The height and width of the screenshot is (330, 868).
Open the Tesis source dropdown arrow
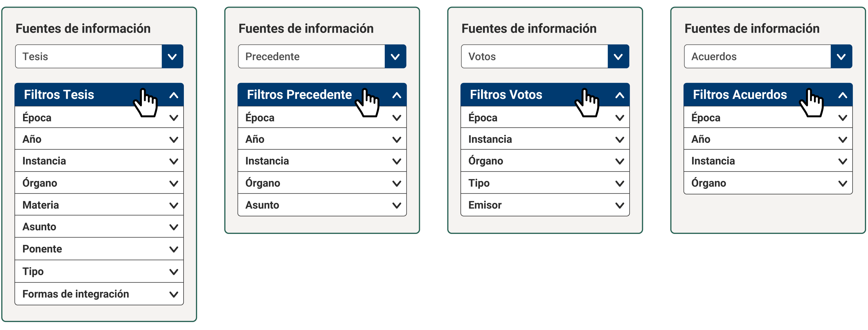pos(172,56)
